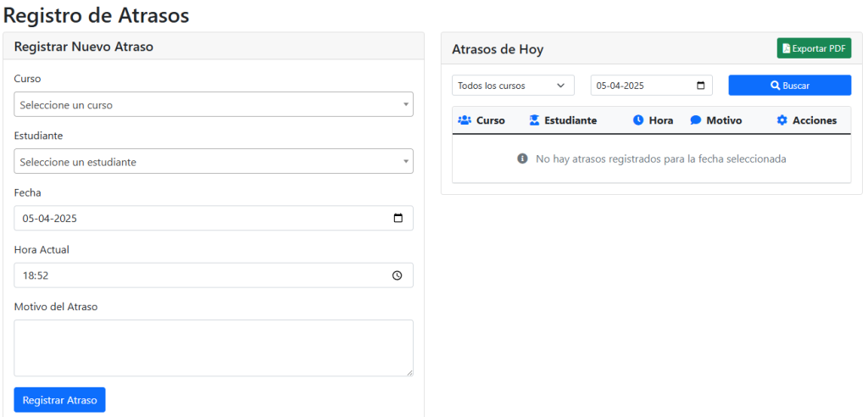
Task: Click the clock icon in Hora Actual field
Action: [398, 275]
